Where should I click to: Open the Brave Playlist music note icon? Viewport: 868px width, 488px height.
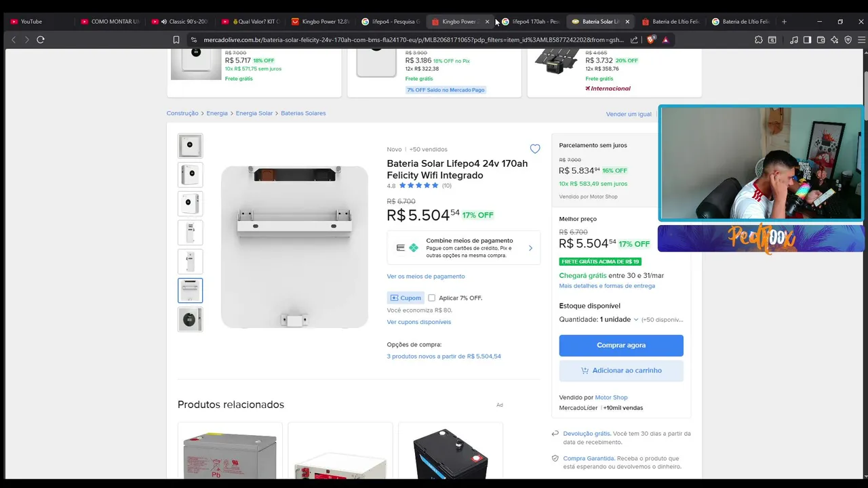[794, 40]
